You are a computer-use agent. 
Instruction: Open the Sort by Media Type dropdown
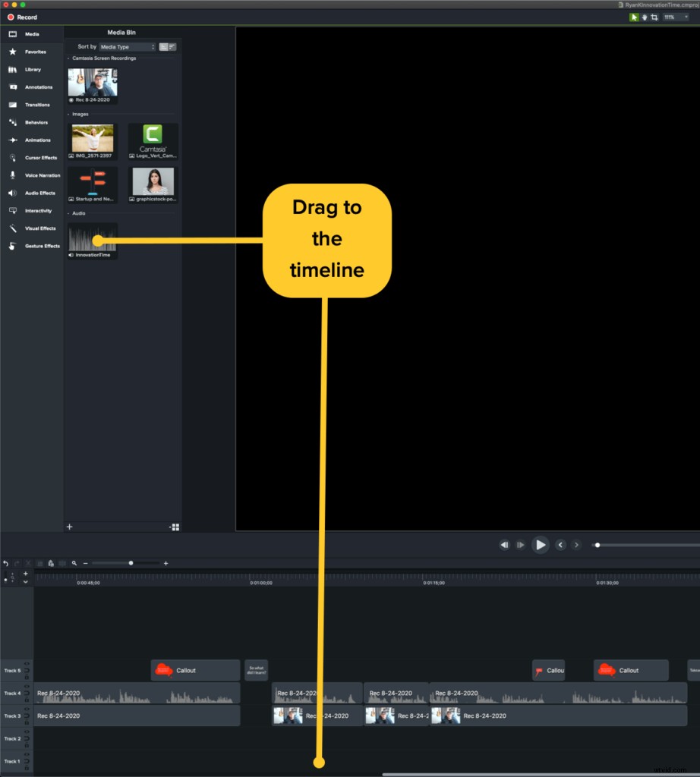[x=127, y=46]
